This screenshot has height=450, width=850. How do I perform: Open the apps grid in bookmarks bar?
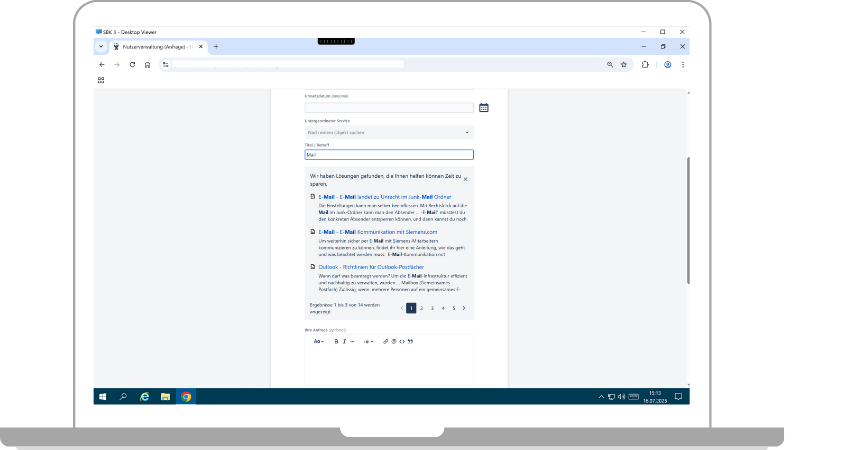pos(101,80)
